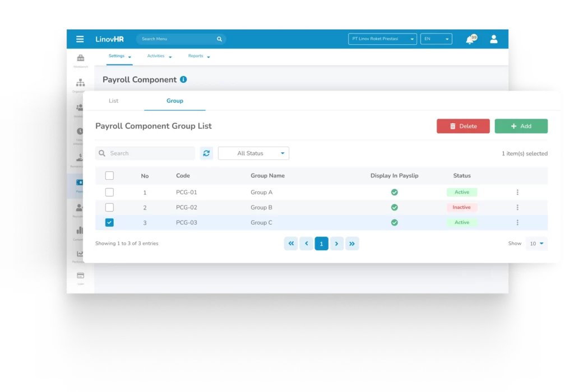
Task: Select the Group tab
Action: point(175,101)
